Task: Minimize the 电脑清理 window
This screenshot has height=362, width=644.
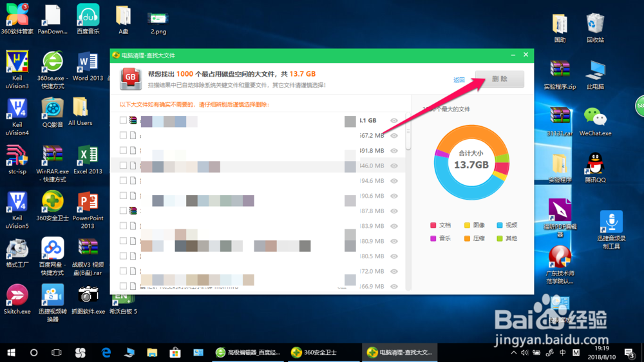Action: pyautogui.click(x=513, y=55)
